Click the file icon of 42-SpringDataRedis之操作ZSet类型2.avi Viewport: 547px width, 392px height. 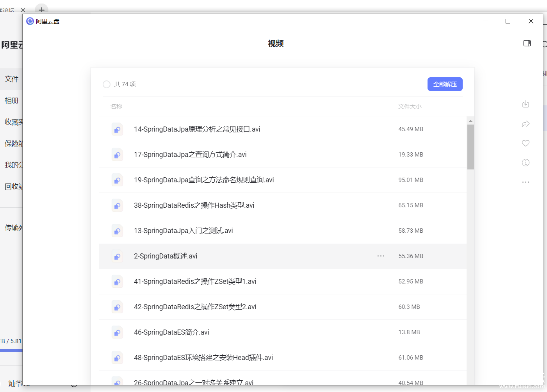coord(117,307)
